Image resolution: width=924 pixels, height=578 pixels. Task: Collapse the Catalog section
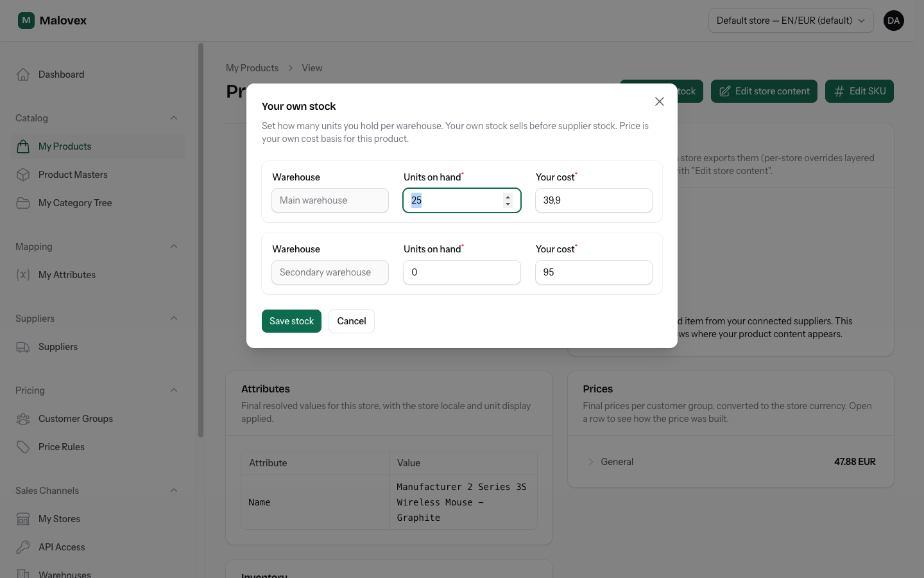tap(174, 118)
